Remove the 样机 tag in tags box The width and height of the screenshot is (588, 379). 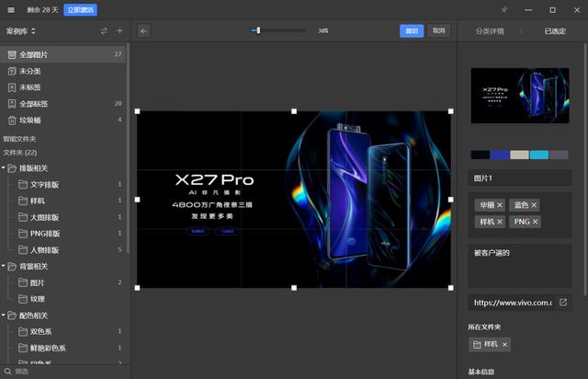point(500,222)
